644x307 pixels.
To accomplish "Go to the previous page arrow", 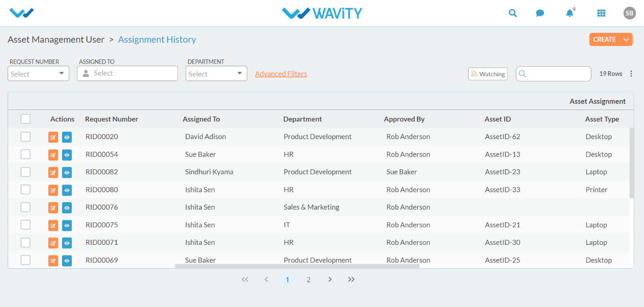I will [266, 280].
